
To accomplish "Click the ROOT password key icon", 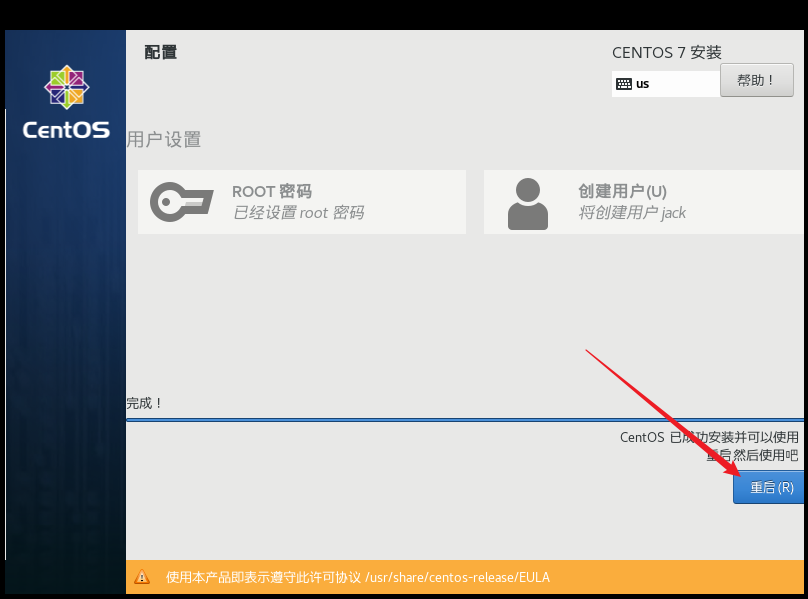I will (181, 202).
